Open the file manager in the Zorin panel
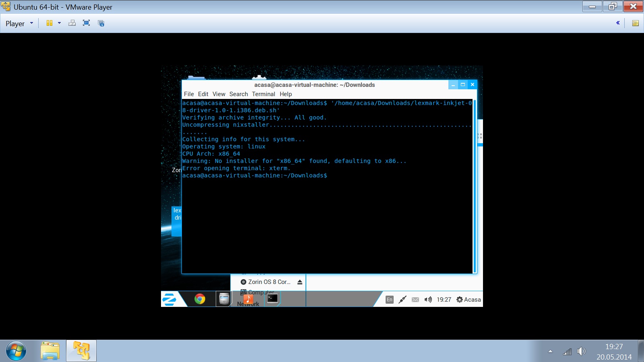Viewport: 644px width, 362px height. (x=224, y=299)
